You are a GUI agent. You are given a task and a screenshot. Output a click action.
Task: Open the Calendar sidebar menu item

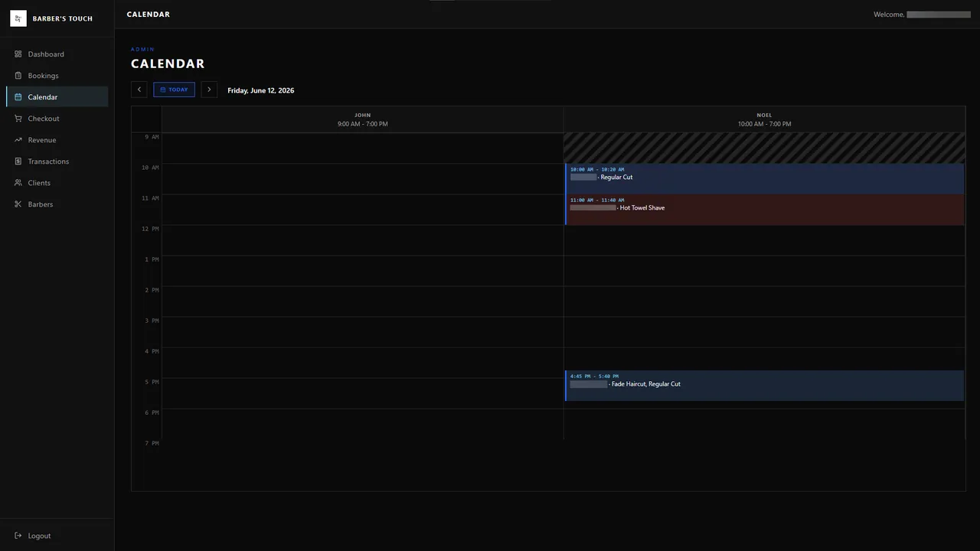point(57,97)
